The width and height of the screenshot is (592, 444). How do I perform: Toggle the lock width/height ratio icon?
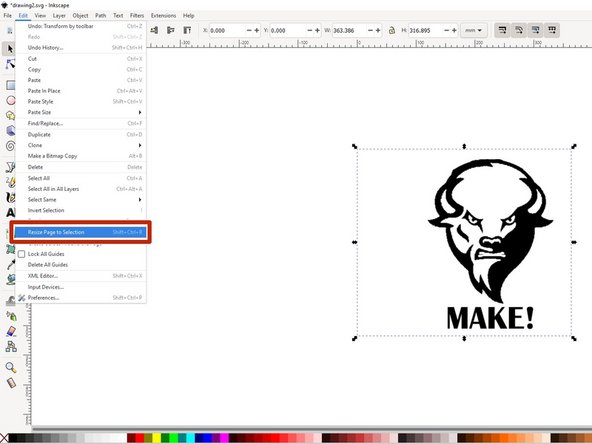coord(392,30)
